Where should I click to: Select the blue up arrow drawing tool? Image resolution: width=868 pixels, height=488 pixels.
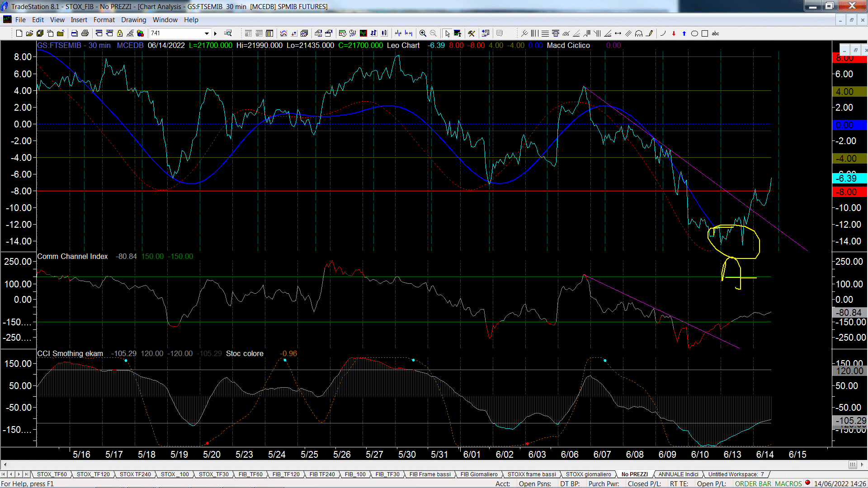coord(684,33)
